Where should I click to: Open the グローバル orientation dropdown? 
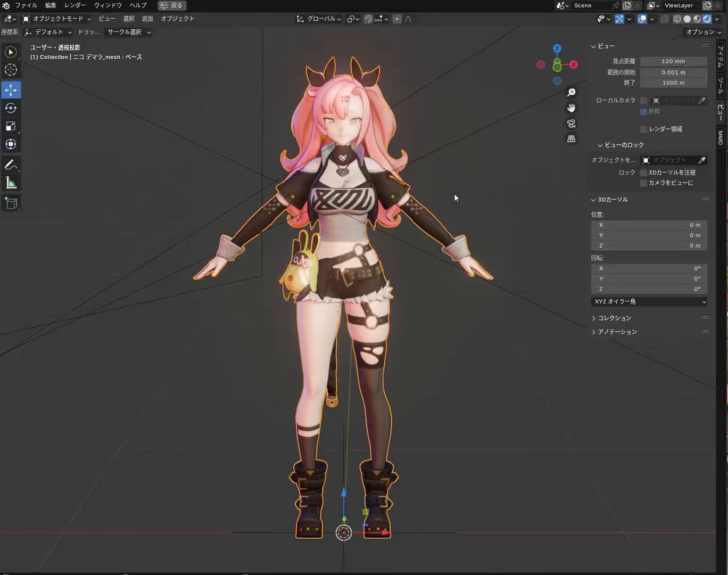[319, 19]
